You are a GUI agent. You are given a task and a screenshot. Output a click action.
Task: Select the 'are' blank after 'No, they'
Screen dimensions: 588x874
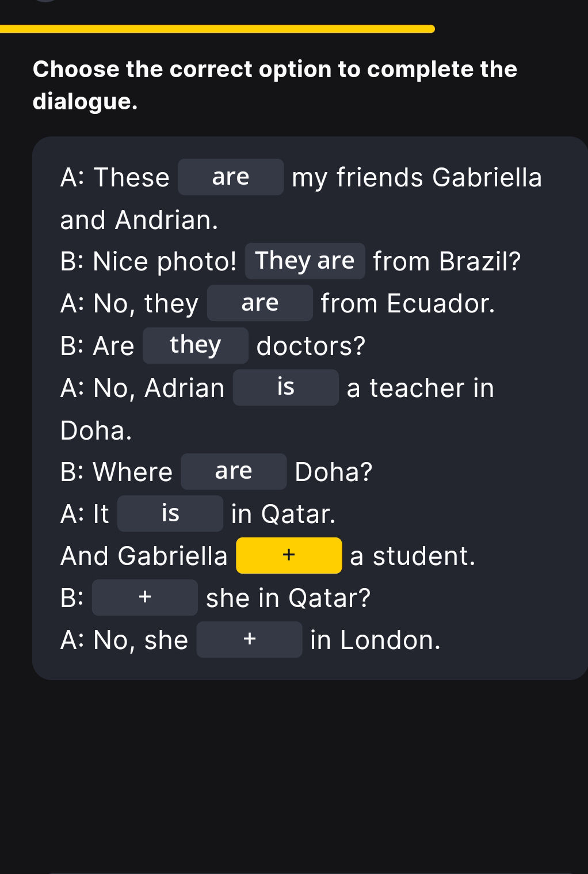point(259,303)
